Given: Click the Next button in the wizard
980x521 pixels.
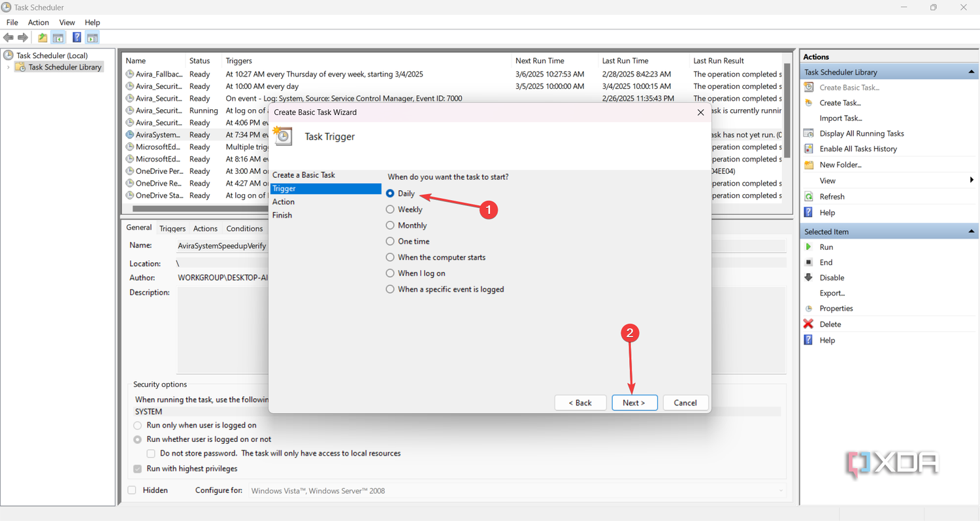Looking at the screenshot, I should [634, 403].
